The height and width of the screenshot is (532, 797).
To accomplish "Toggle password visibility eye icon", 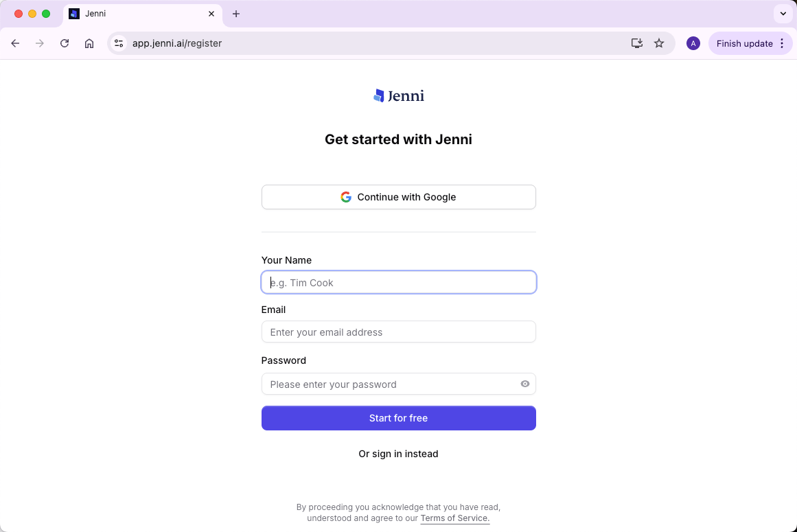I will tap(525, 384).
